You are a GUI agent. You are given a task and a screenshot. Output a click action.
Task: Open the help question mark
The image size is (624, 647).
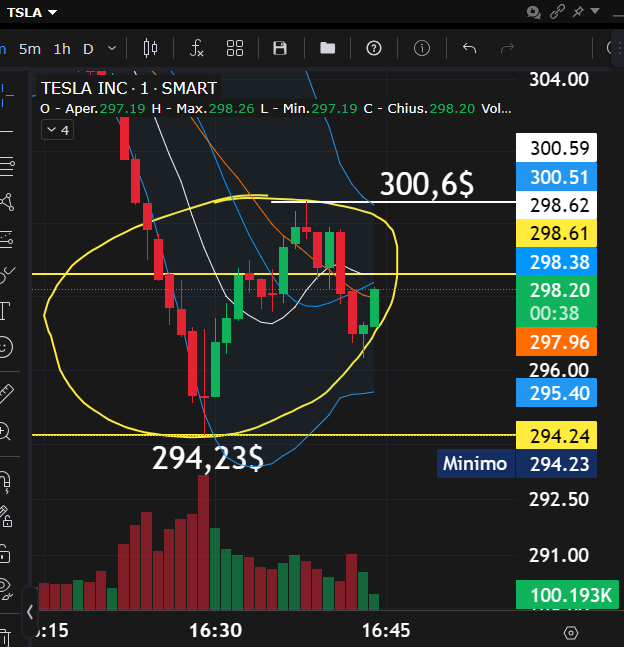tap(374, 48)
